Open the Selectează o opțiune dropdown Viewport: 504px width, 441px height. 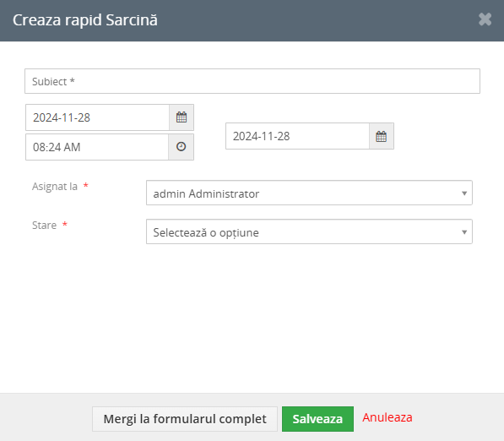coord(309,231)
